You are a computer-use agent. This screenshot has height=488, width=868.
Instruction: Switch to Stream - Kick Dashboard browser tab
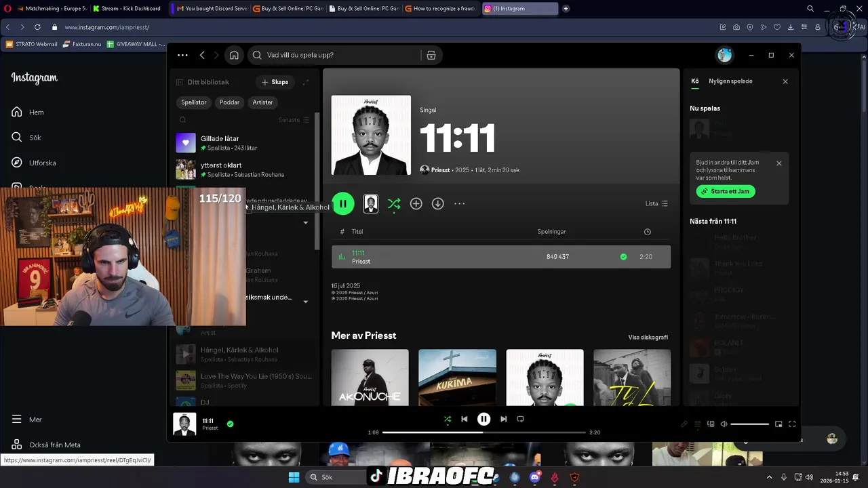coord(127,9)
